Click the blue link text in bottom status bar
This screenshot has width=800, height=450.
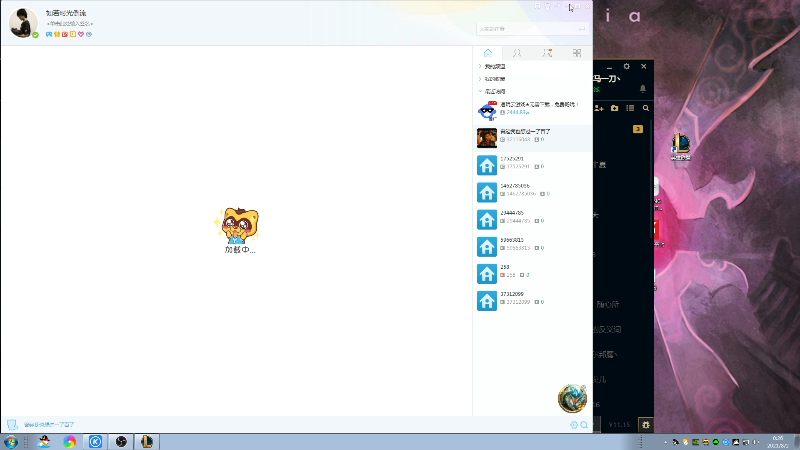(x=49, y=424)
